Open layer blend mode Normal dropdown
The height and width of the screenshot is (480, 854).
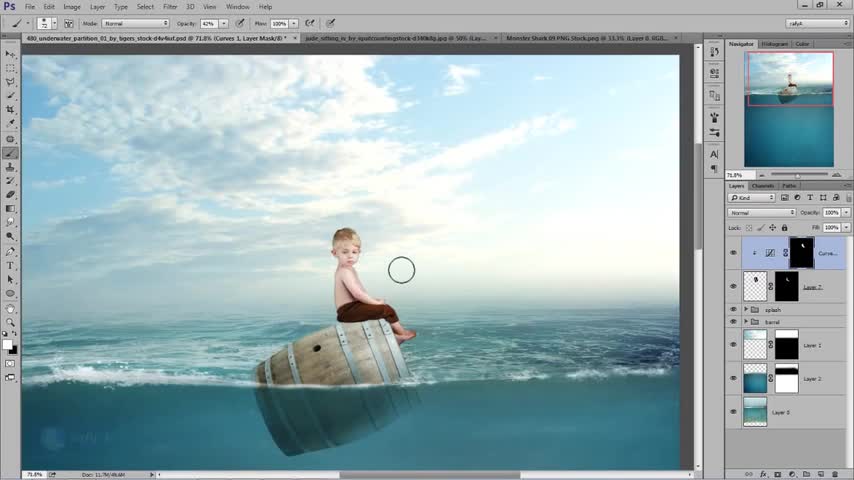[x=761, y=212]
